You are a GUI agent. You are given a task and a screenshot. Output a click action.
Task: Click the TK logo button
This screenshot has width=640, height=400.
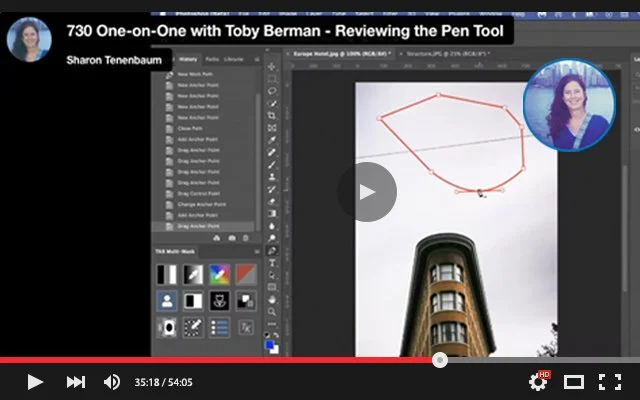(x=246, y=327)
